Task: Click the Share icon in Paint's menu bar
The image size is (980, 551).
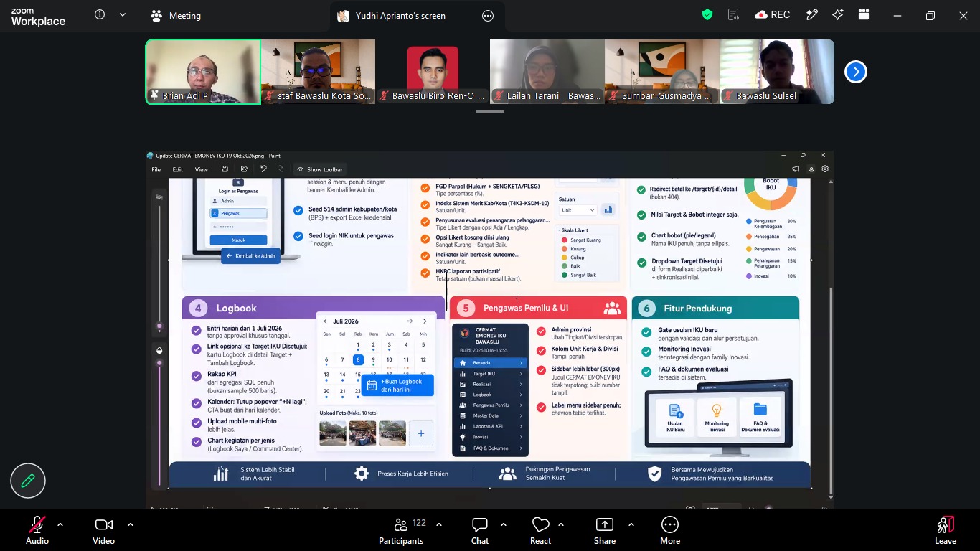Action: 244,169
